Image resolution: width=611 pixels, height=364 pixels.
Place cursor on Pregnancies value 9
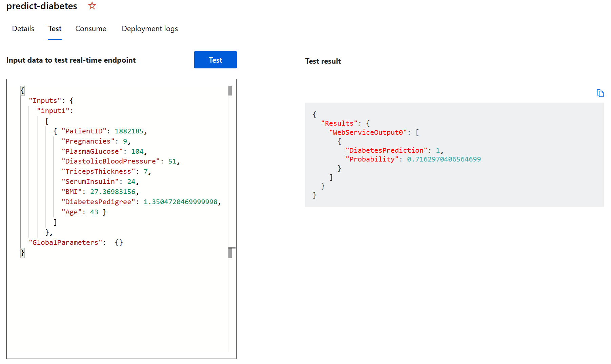pos(125,141)
